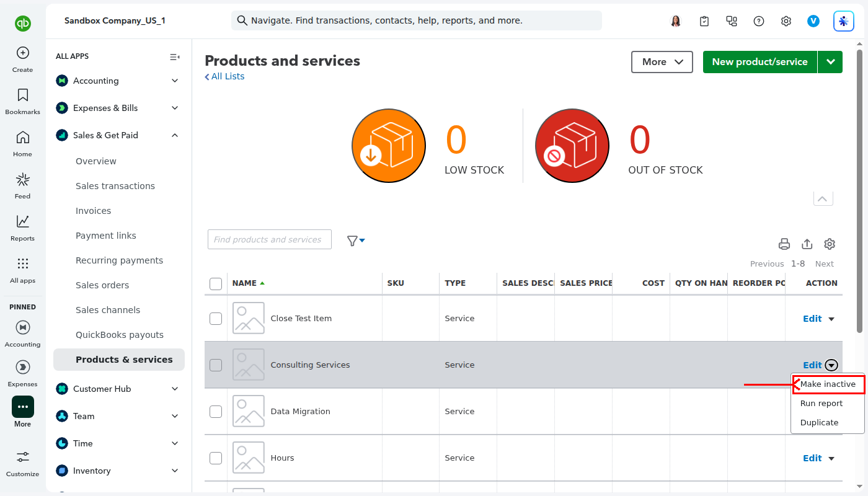This screenshot has width=868, height=496.
Task: Click the export icon above the table
Action: tap(807, 244)
